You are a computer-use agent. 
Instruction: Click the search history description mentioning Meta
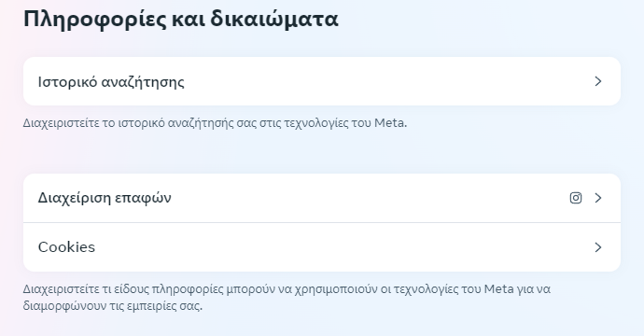click(x=215, y=123)
